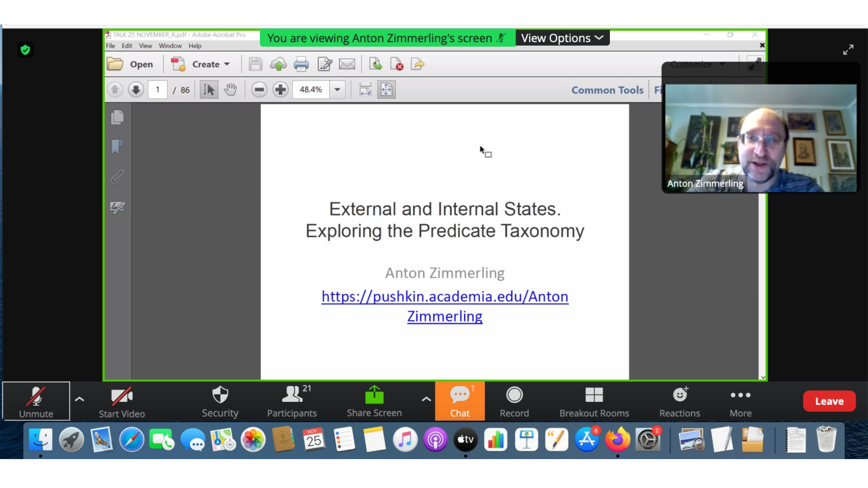Image resolution: width=868 pixels, height=488 pixels.
Task: Start recording with the Record button
Action: (514, 401)
